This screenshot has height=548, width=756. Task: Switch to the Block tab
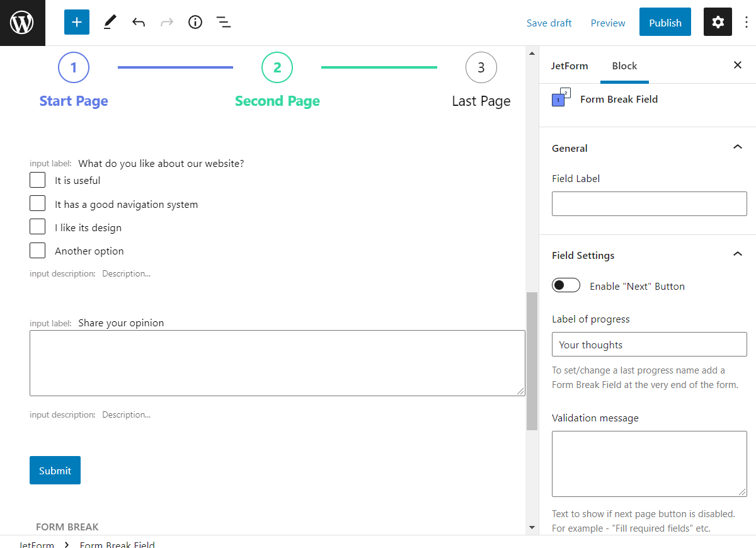pos(624,66)
